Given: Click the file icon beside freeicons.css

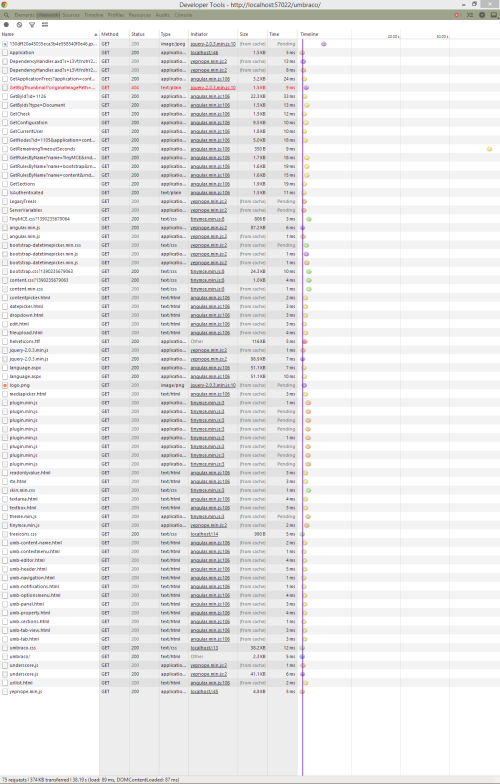Looking at the screenshot, I should pos(5,534).
